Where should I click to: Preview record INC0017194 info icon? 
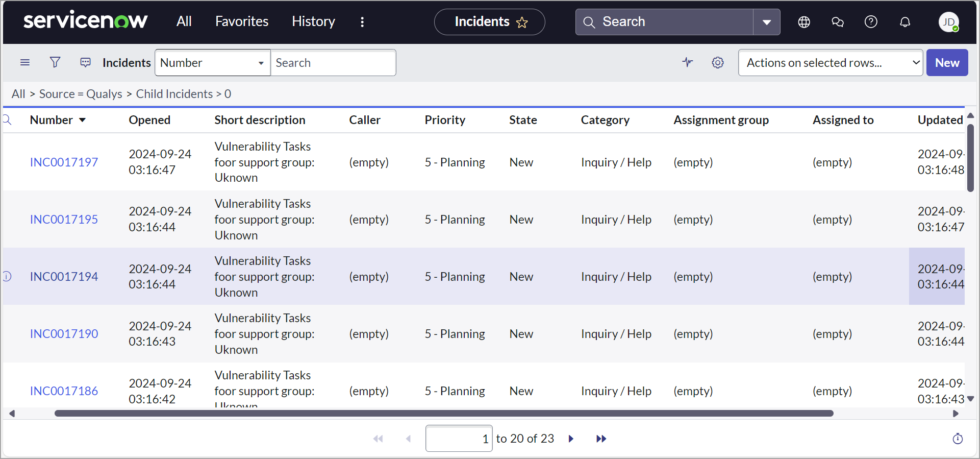click(x=7, y=276)
